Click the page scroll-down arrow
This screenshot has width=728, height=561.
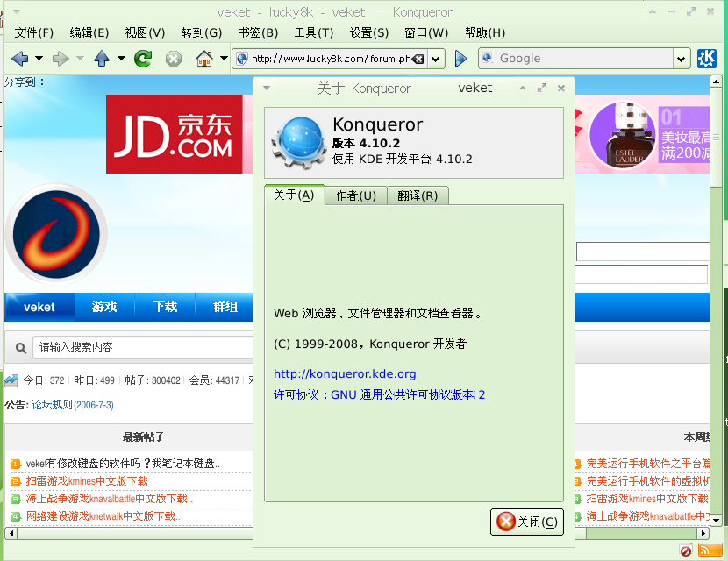tap(716, 521)
